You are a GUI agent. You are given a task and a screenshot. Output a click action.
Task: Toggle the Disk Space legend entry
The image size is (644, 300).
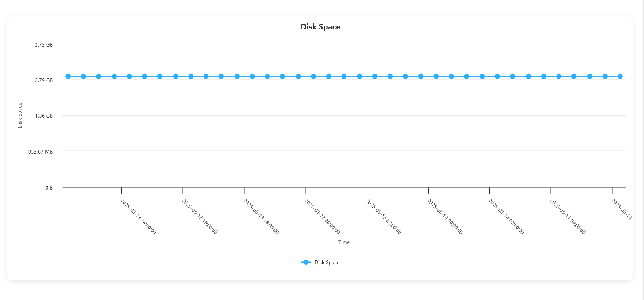(x=320, y=263)
